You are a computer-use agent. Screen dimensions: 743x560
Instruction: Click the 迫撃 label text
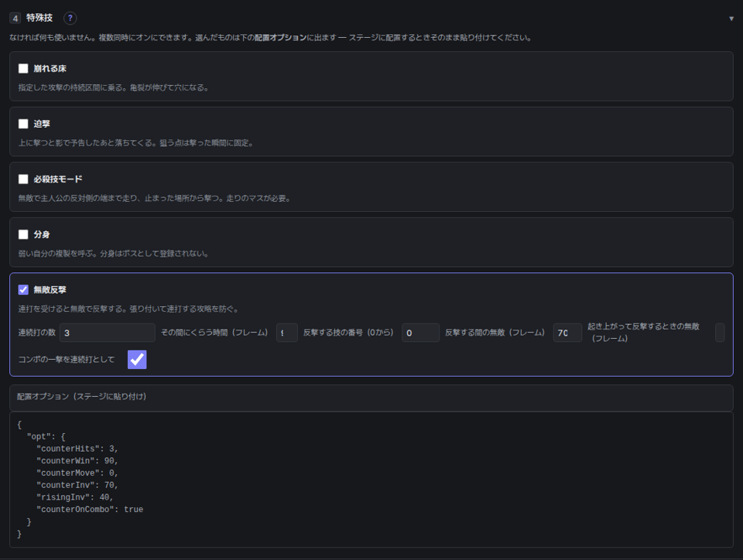42,124
